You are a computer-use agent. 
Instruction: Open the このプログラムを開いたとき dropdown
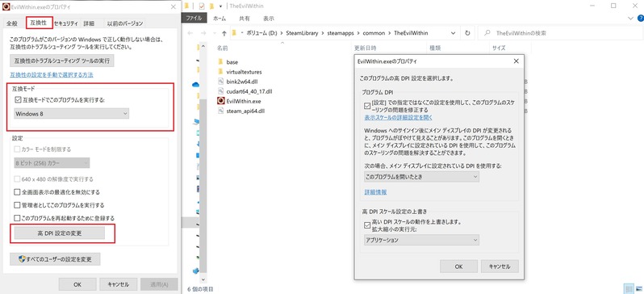[421, 177]
